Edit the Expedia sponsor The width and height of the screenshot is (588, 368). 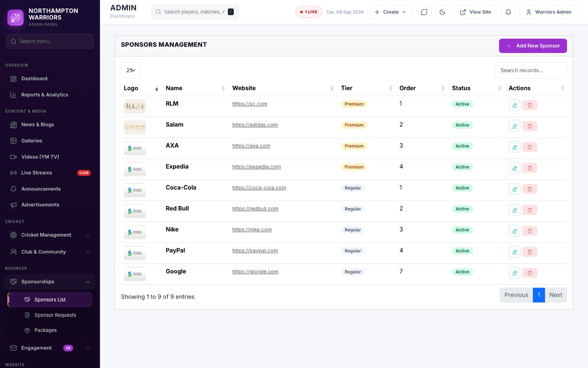click(x=514, y=168)
